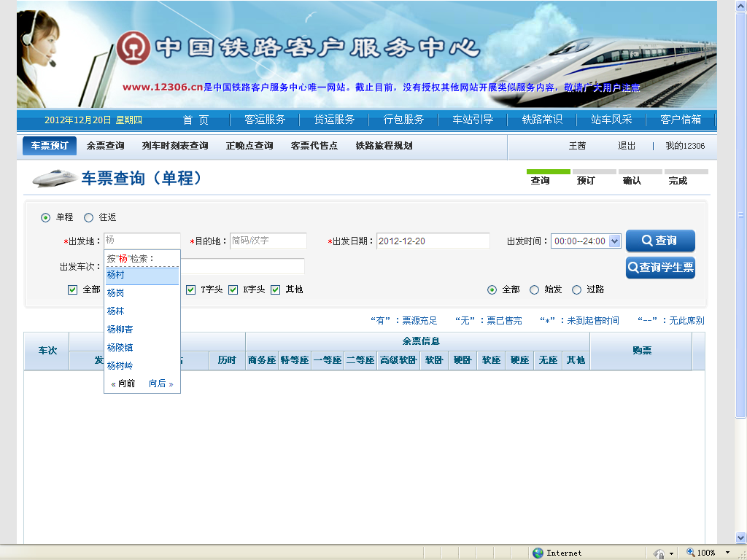The image size is (747, 560).
Task: Go to previous suggestions with 向前
Action: pyautogui.click(x=123, y=384)
